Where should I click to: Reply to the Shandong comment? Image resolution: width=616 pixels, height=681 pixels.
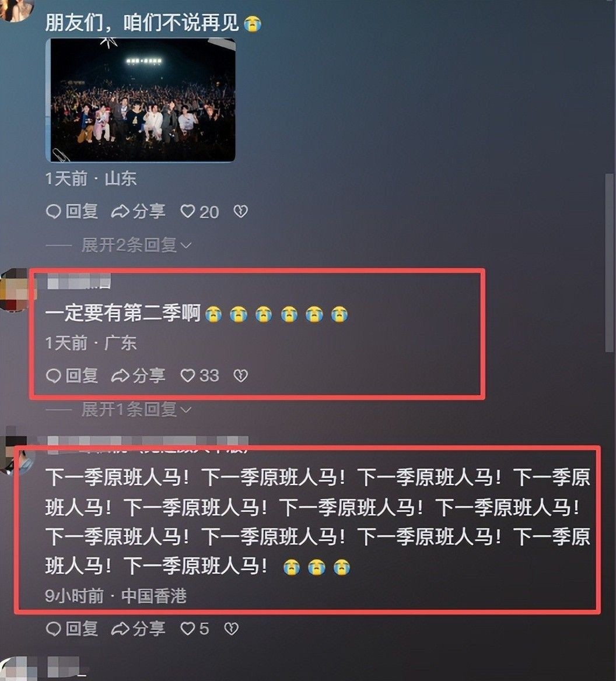coord(72,212)
